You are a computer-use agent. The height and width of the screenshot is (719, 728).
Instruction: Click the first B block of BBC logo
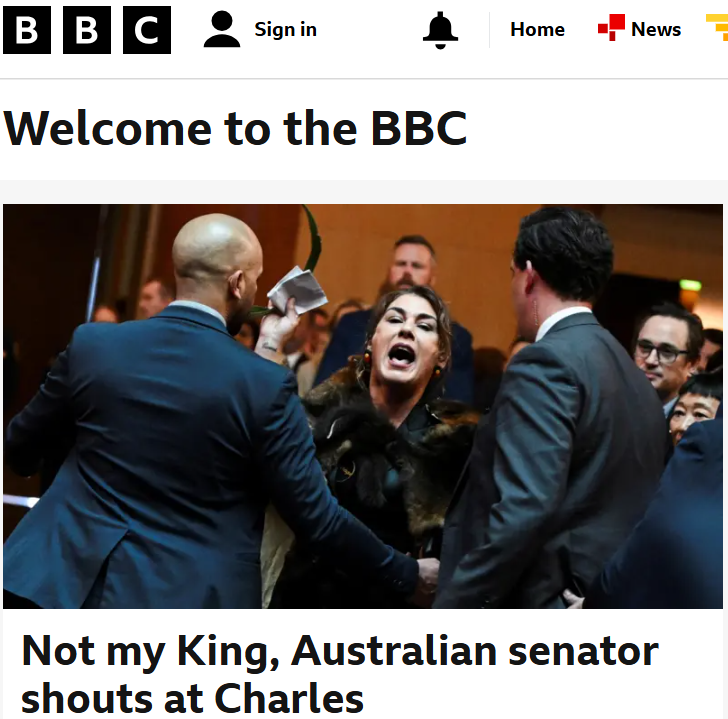click(27, 30)
